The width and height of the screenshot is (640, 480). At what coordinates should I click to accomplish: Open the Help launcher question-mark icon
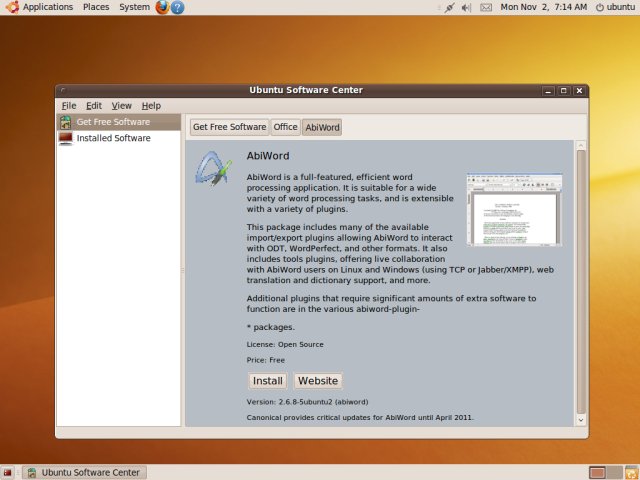[177, 7]
